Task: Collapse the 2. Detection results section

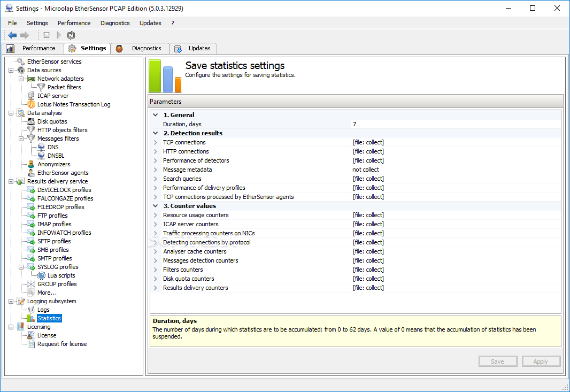Action: pyautogui.click(x=156, y=133)
